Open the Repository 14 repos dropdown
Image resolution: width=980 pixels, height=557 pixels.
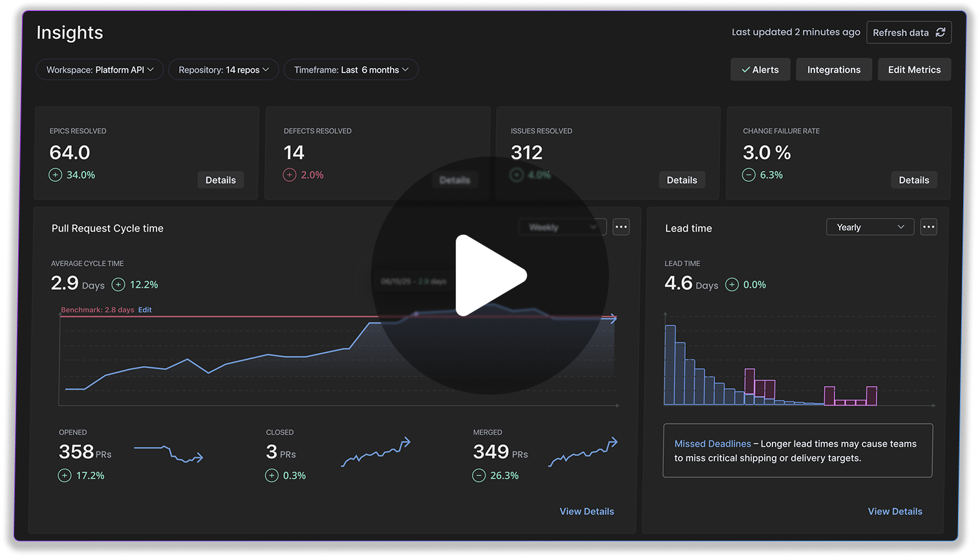pos(224,70)
